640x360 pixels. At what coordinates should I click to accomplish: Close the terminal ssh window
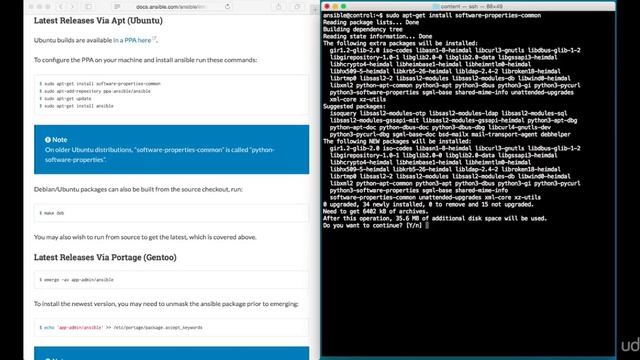(x=327, y=7)
